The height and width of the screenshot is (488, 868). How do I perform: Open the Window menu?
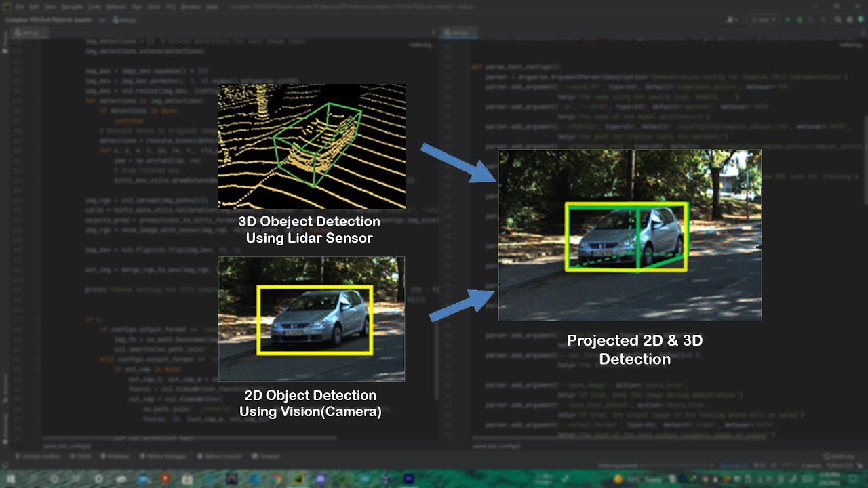[191, 7]
